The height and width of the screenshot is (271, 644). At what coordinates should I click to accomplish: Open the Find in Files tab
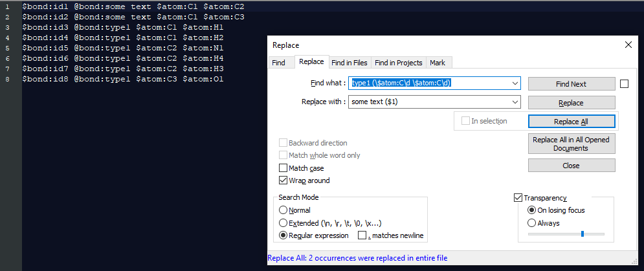click(349, 62)
